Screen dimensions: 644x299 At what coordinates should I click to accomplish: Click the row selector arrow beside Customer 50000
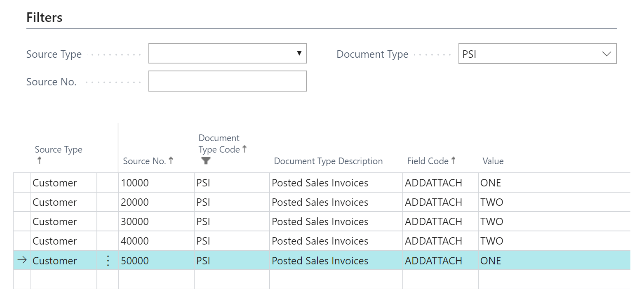(x=22, y=260)
